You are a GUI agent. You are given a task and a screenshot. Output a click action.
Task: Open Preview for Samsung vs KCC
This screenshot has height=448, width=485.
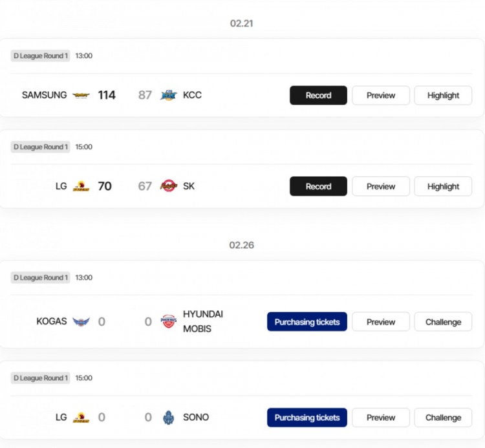click(381, 96)
